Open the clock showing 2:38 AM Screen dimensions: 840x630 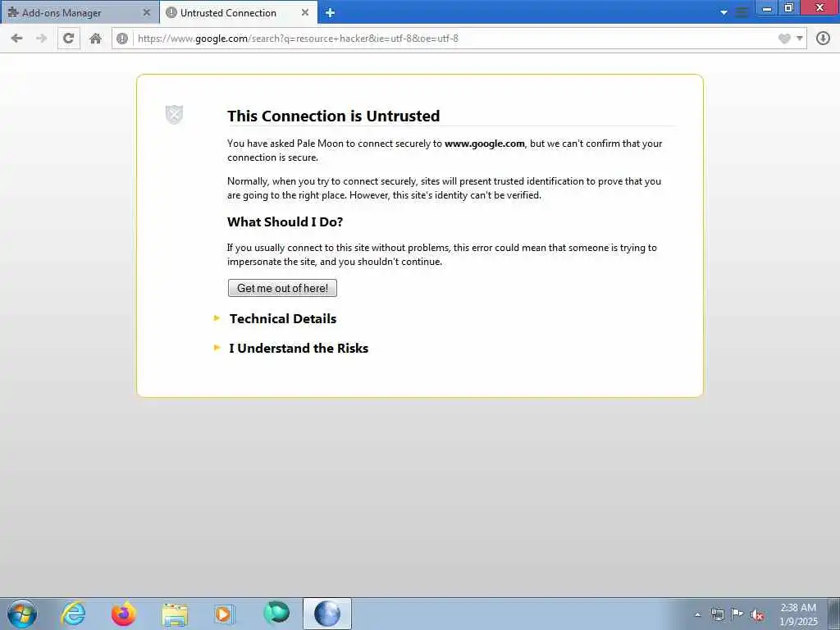(798, 614)
